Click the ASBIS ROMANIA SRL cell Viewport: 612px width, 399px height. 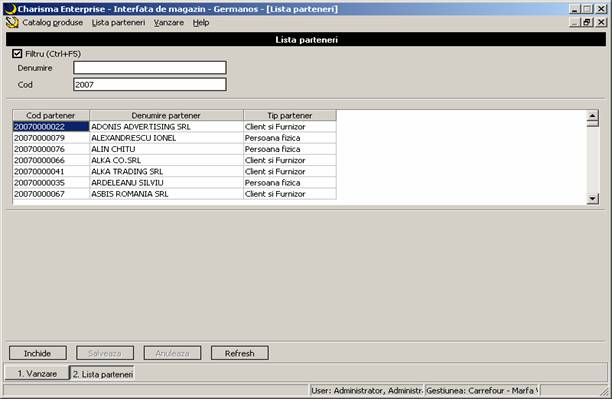(166, 194)
